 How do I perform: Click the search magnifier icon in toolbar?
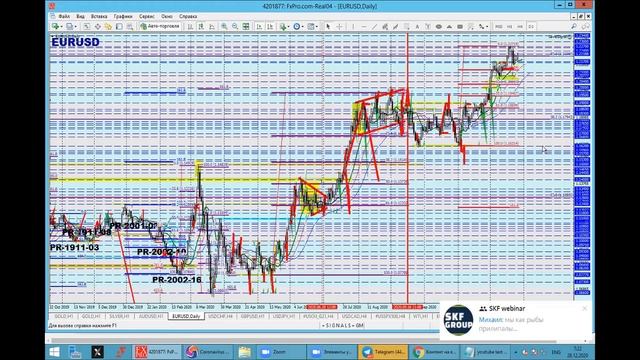coord(574,27)
